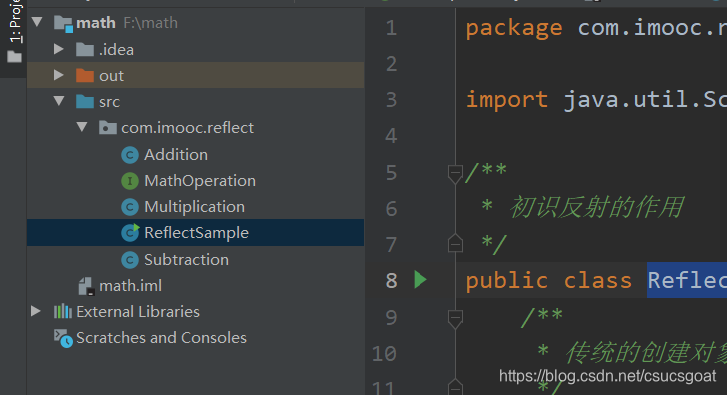Click the com.imooc.reflect package icon

click(x=108, y=127)
